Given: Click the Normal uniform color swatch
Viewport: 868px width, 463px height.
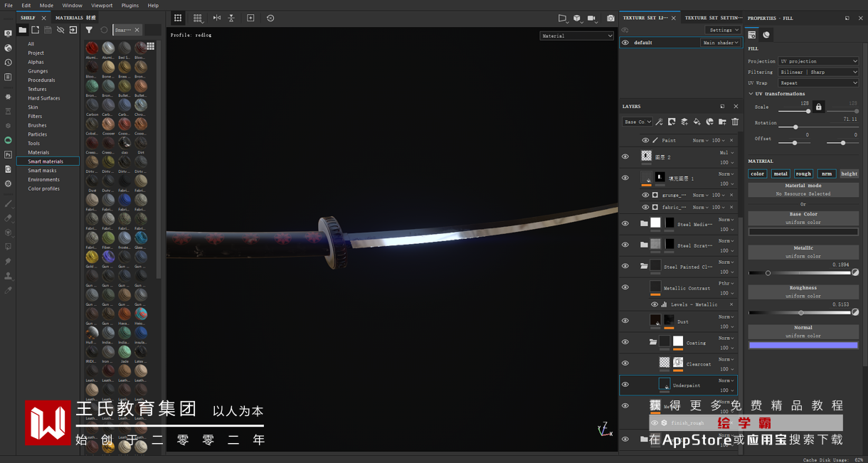Looking at the screenshot, I should point(803,345).
